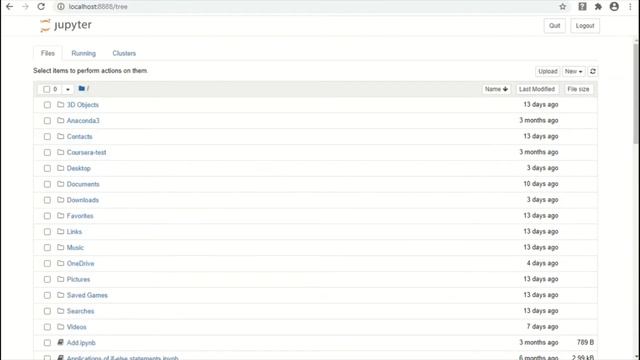The image size is (640, 360).
Task: Click the folder icon for 3D Objects
Action: pyautogui.click(x=60, y=104)
